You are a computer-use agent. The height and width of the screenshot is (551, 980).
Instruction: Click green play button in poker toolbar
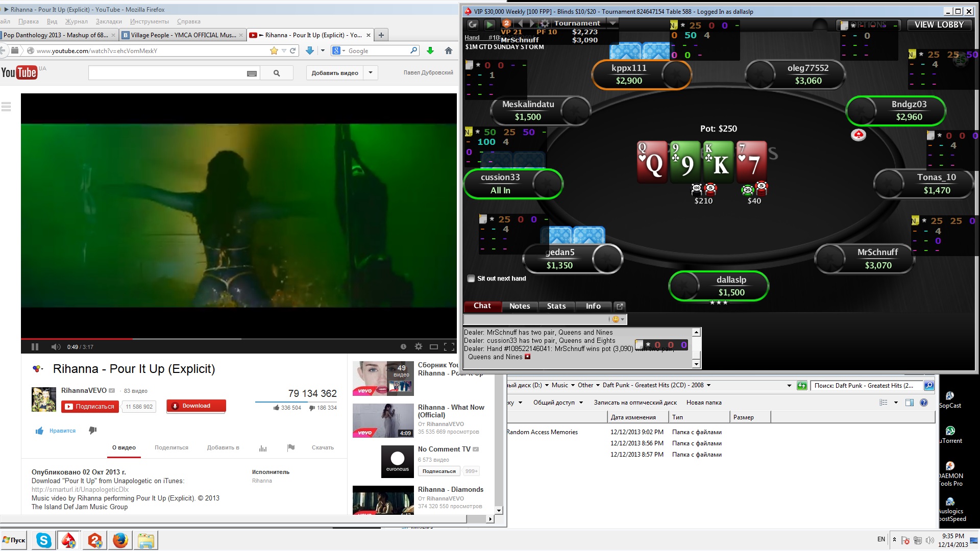click(489, 24)
